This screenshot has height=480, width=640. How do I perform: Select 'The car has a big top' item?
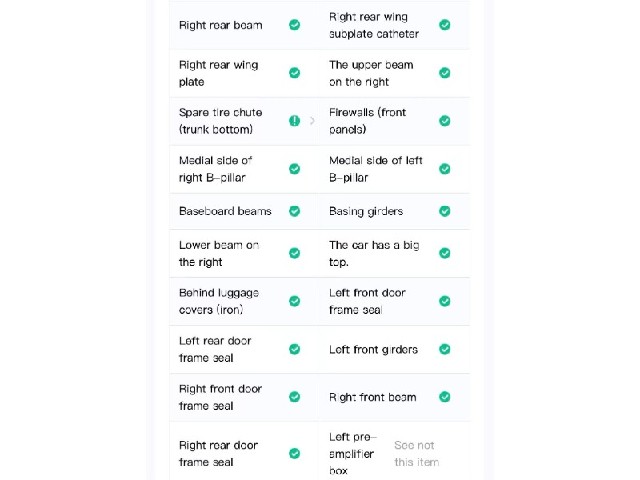point(394,253)
